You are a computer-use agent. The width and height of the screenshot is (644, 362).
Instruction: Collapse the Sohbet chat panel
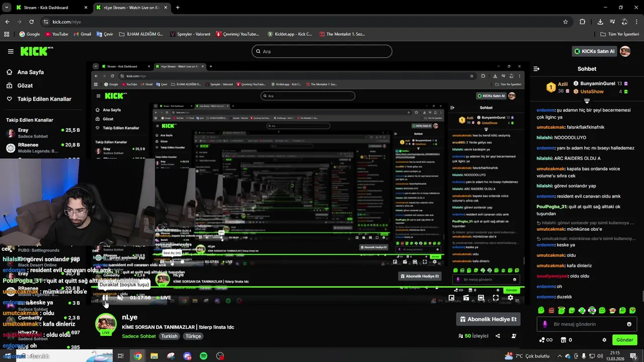pyautogui.click(x=536, y=69)
